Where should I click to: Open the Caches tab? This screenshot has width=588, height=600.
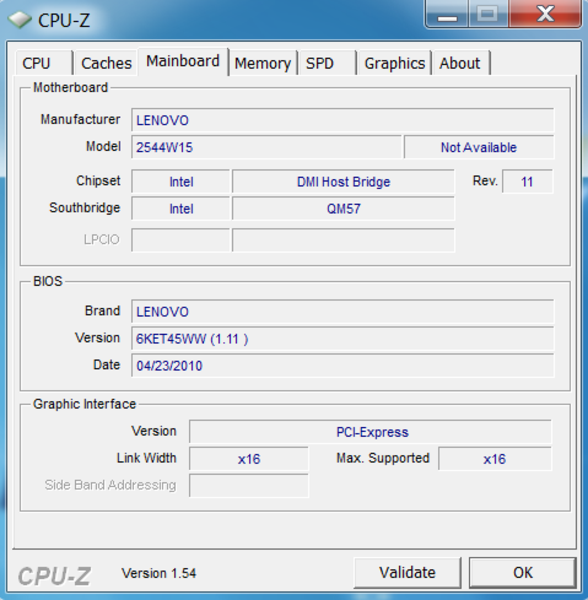pos(106,63)
